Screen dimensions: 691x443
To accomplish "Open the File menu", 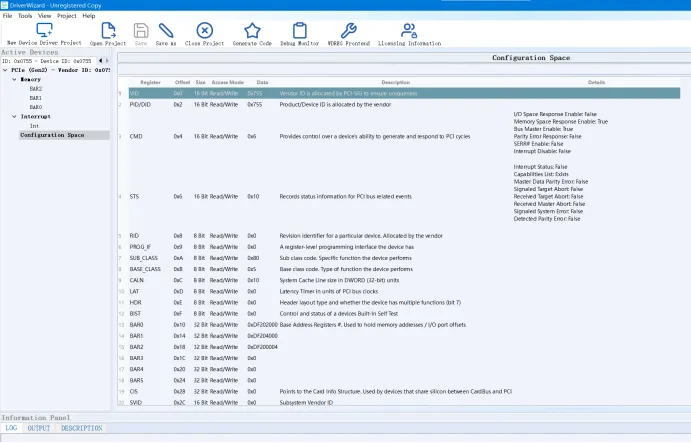I will point(8,16).
